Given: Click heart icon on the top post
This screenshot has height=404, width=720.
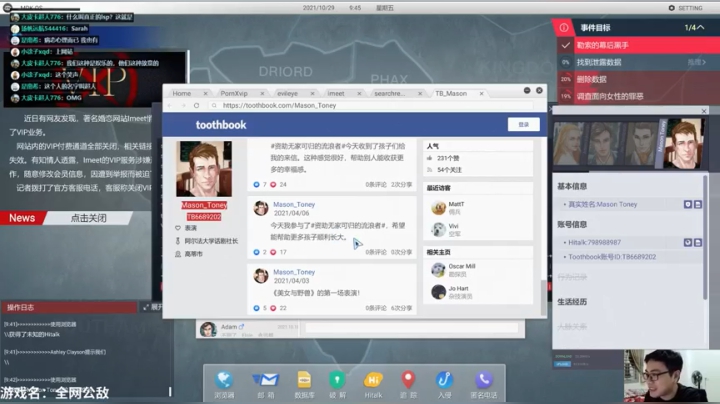Looking at the screenshot, I should (273, 185).
